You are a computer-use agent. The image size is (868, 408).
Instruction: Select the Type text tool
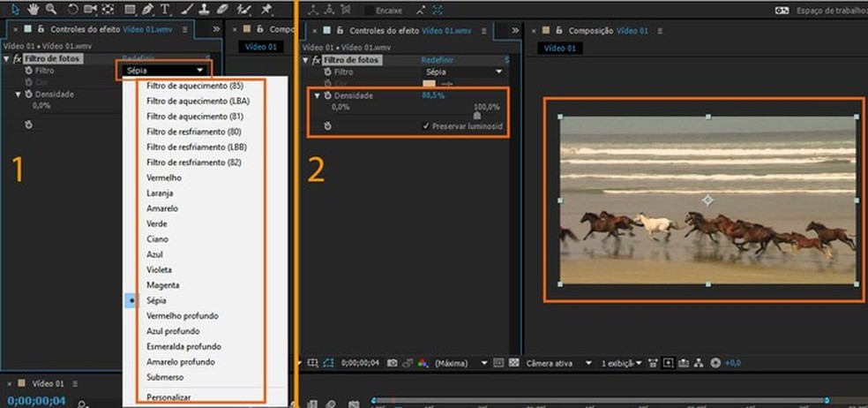(165, 9)
